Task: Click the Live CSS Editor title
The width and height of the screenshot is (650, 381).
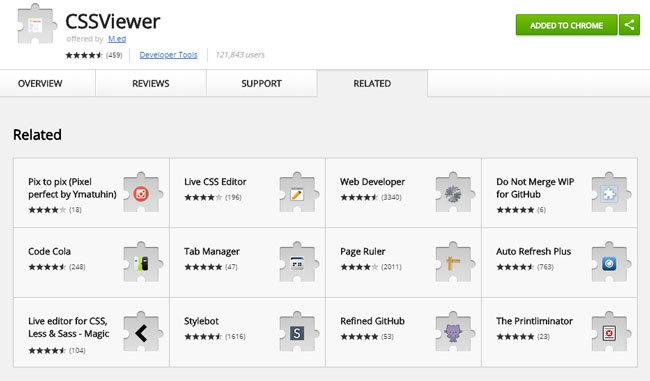Action: (x=215, y=182)
